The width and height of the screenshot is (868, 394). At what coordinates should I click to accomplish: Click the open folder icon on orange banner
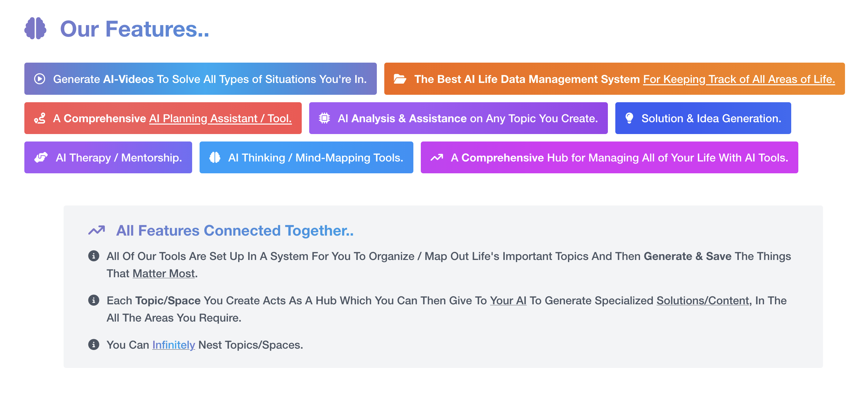pos(399,79)
